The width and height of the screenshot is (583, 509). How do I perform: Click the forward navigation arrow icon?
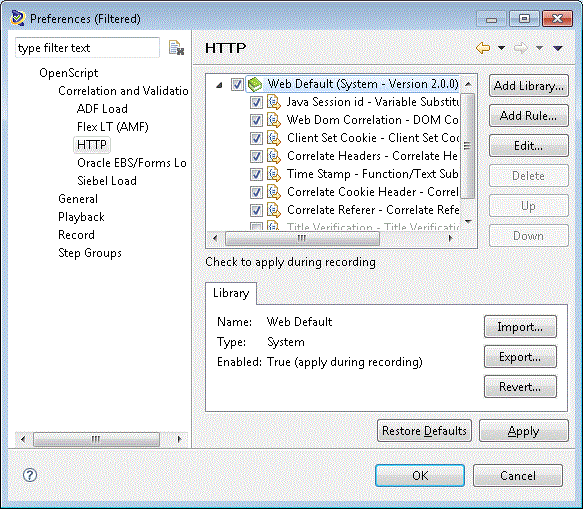521,48
